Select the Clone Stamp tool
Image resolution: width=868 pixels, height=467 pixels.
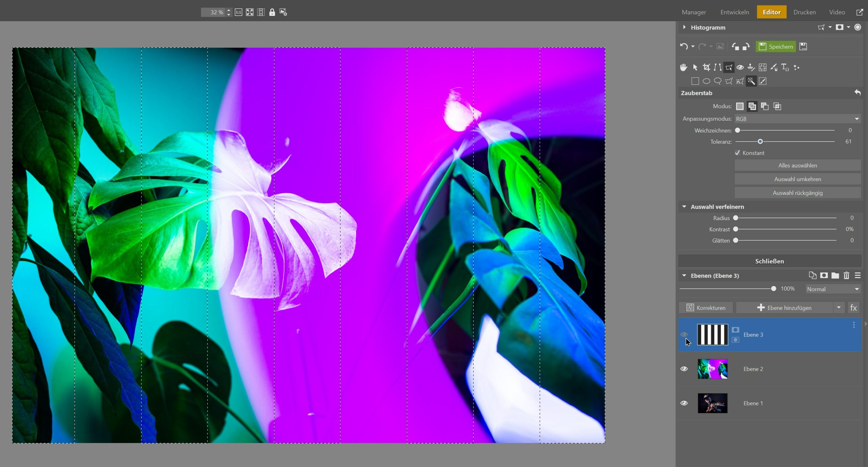pyautogui.click(x=751, y=67)
